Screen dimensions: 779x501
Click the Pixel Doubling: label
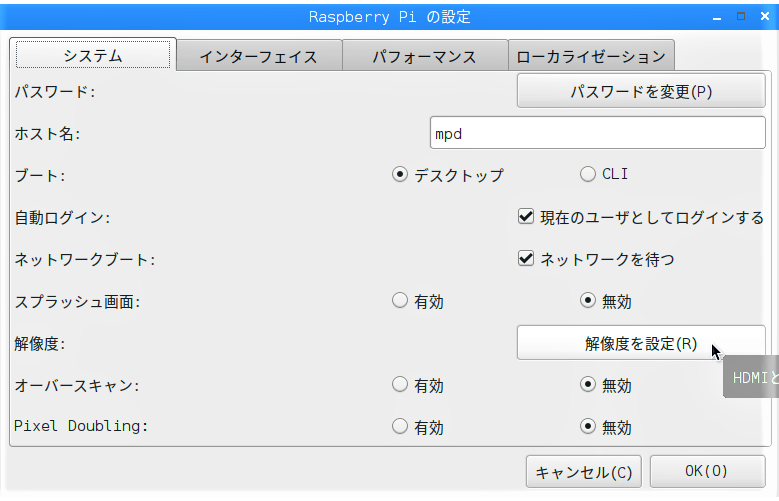pos(81,426)
